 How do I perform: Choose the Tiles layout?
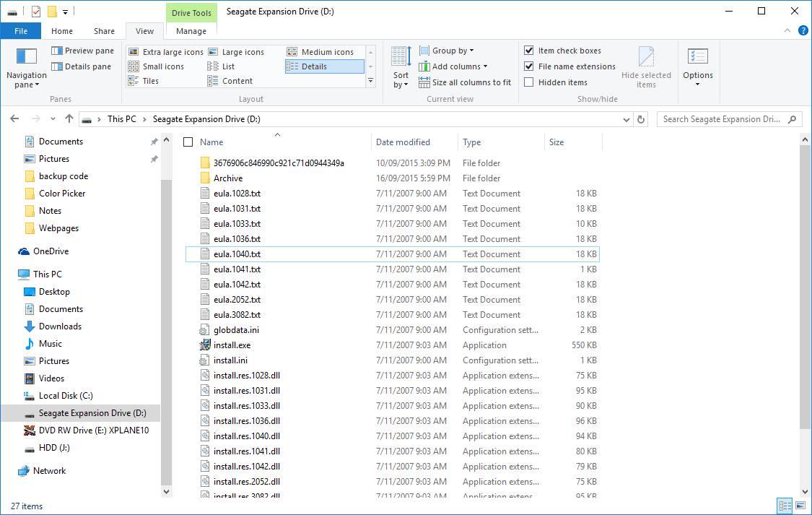tap(149, 80)
